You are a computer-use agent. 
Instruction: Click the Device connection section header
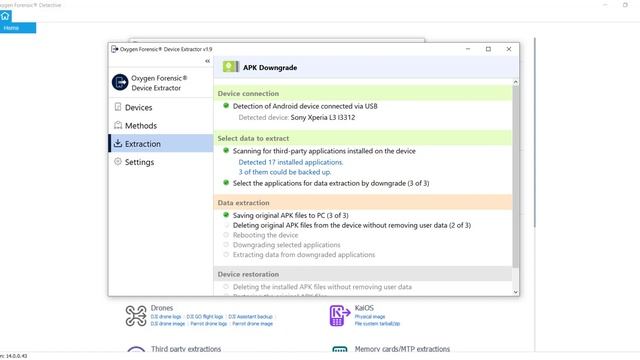(x=362, y=93)
